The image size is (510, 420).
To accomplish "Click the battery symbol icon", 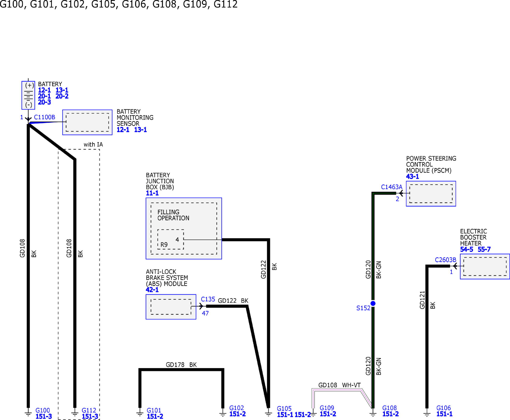I will [x=28, y=95].
